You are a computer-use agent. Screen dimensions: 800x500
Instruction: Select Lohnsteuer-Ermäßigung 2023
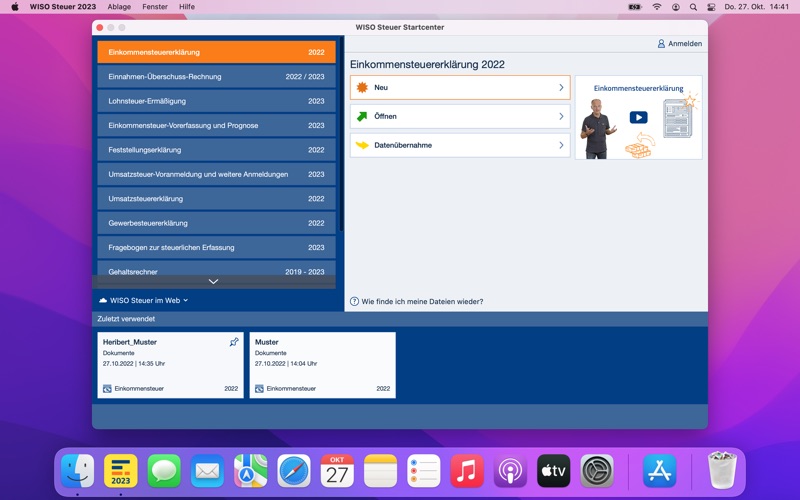[216, 101]
